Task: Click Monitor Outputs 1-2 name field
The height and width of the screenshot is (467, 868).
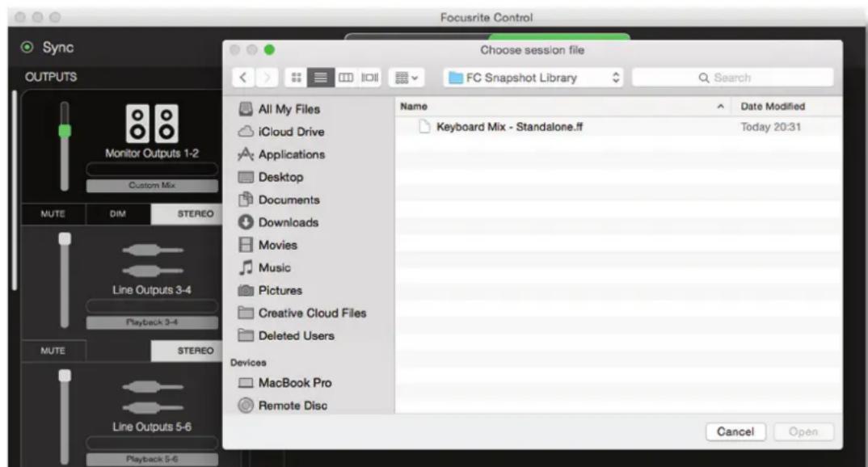Action: pos(152,170)
